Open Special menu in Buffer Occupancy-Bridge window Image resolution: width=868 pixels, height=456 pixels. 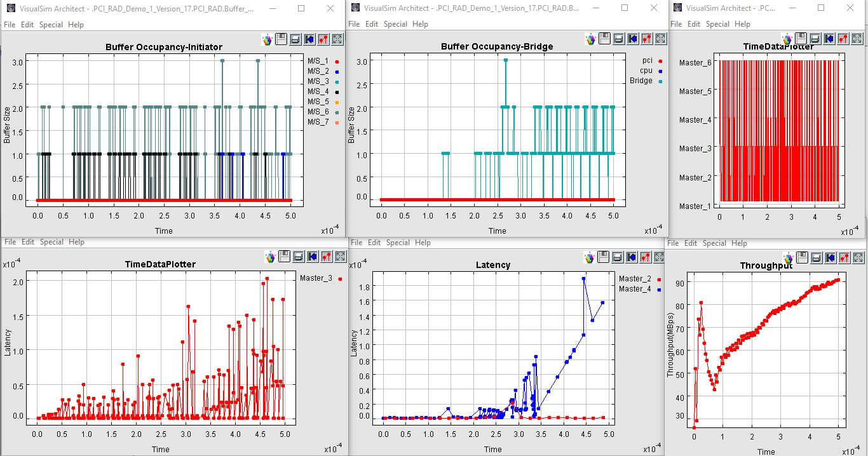click(395, 24)
